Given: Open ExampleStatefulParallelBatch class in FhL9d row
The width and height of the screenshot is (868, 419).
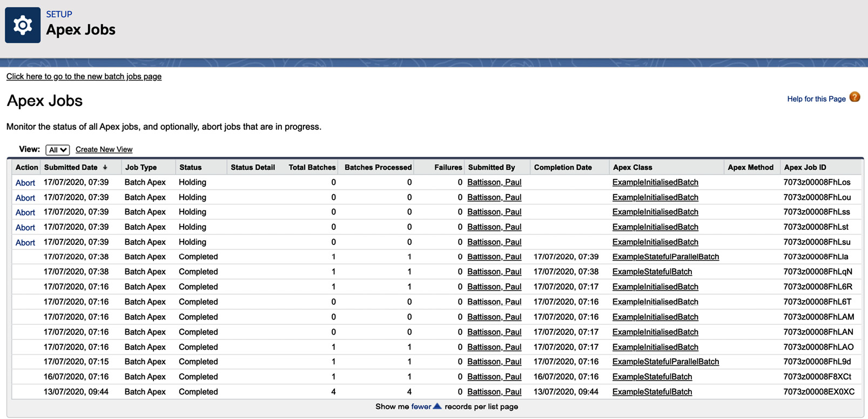Looking at the screenshot, I should coord(665,362).
